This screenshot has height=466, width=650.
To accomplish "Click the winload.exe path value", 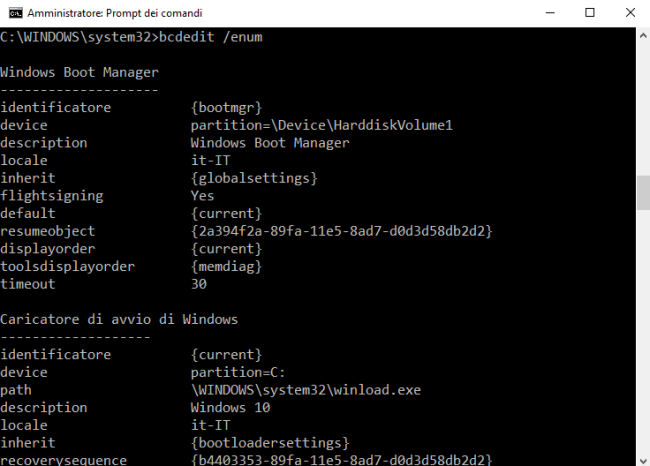I will coord(306,390).
